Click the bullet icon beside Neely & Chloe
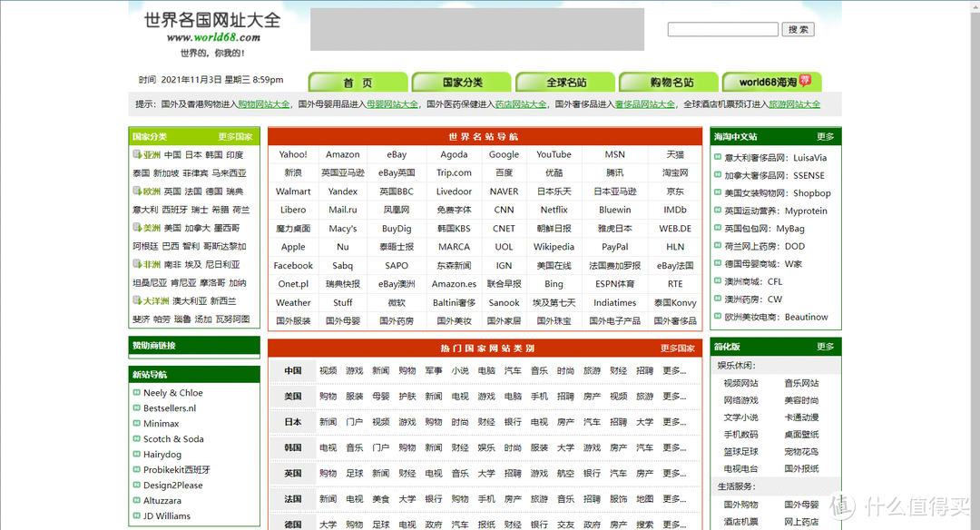The height and width of the screenshot is (530, 980). (x=137, y=392)
